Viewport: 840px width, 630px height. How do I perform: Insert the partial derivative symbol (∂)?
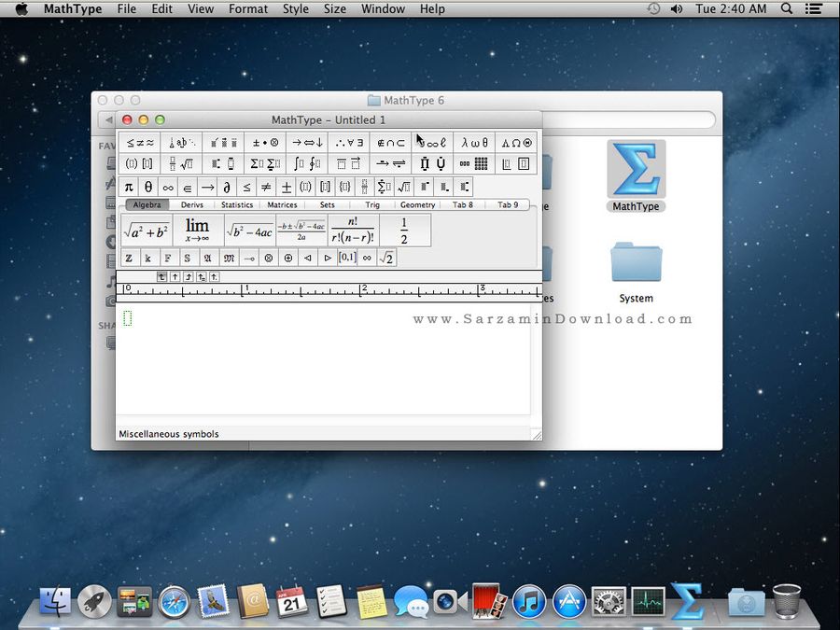point(227,187)
